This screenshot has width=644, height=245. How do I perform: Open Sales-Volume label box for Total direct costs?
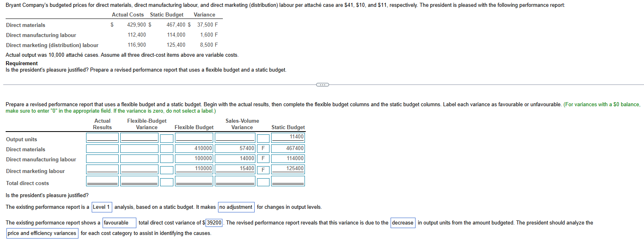pyautogui.click(x=263, y=182)
